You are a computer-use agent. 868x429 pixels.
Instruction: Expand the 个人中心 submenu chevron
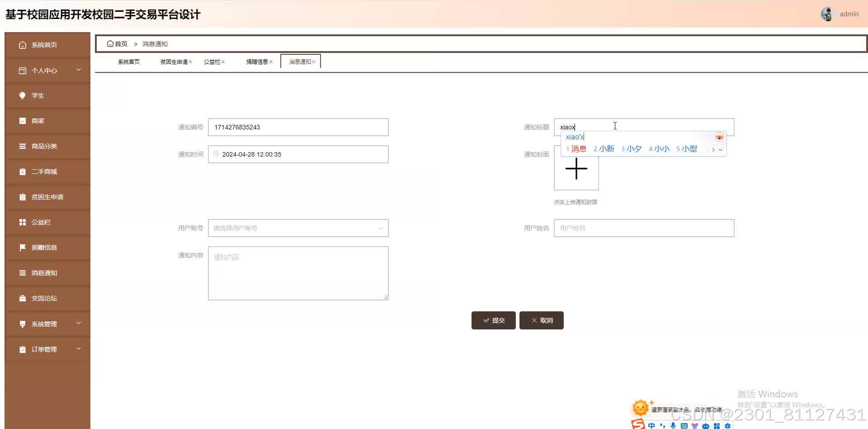click(79, 70)
